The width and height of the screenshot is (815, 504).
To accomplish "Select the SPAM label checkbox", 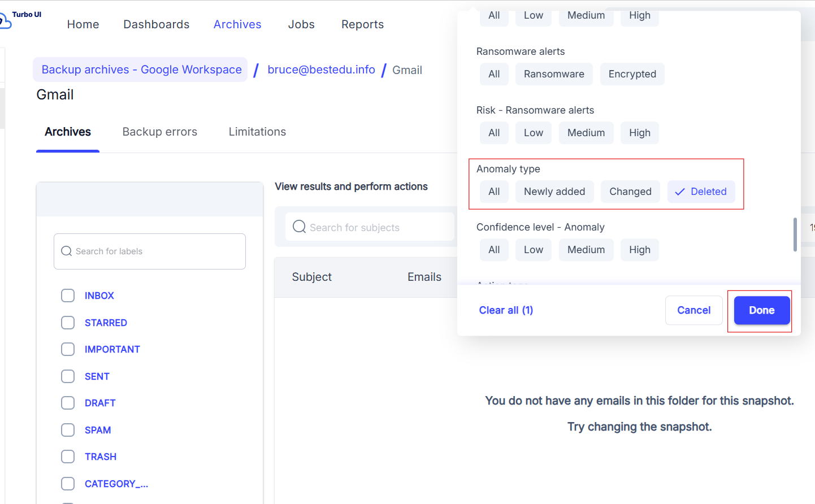I will click(x=68, y=430).
